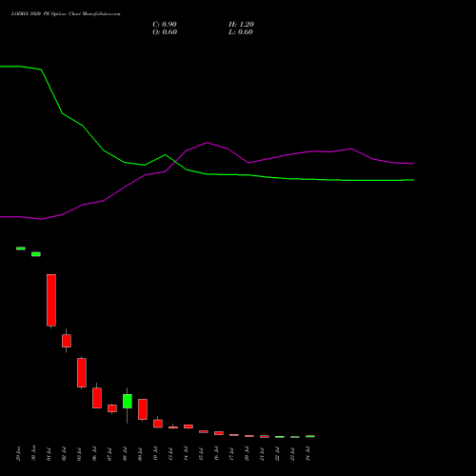Select the red candle above 14 Jul
Screen dimensions: 476x476
188,426
